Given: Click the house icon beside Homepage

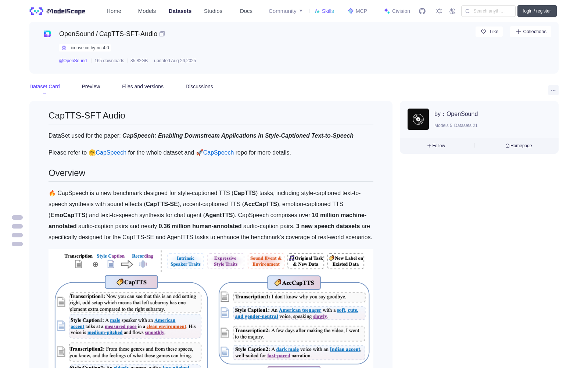Looking at the screenshot, I should [508, 146].
